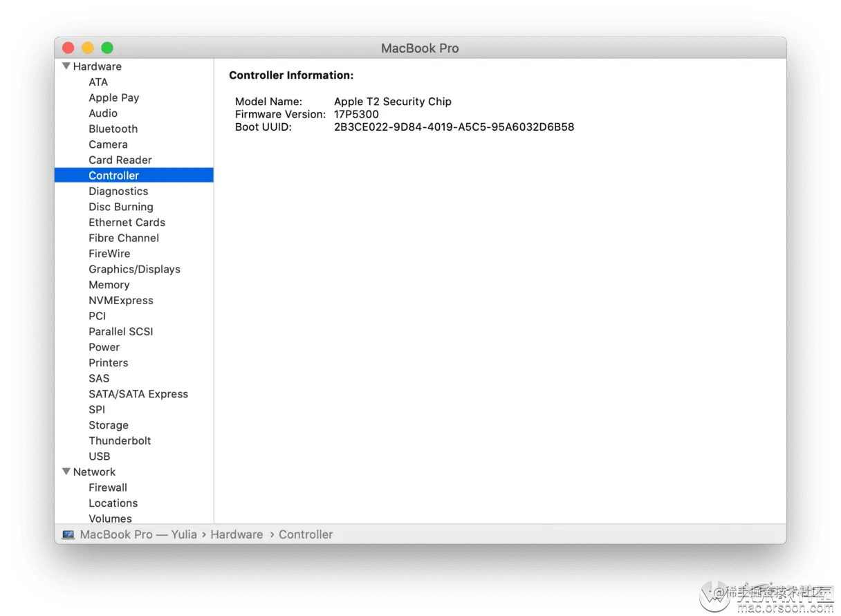Zoom the window with green button

tap(107, 48)
